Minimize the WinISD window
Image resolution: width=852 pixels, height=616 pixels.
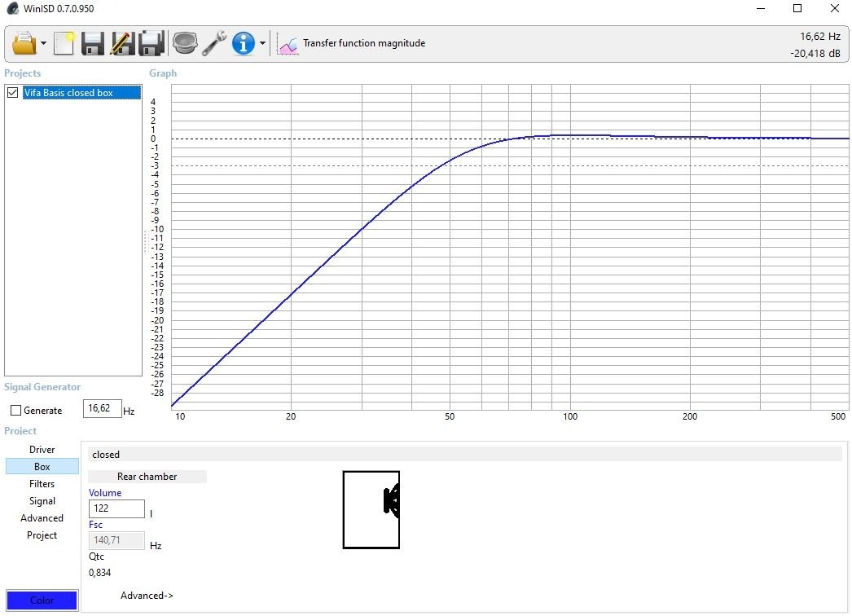[761, 8]
